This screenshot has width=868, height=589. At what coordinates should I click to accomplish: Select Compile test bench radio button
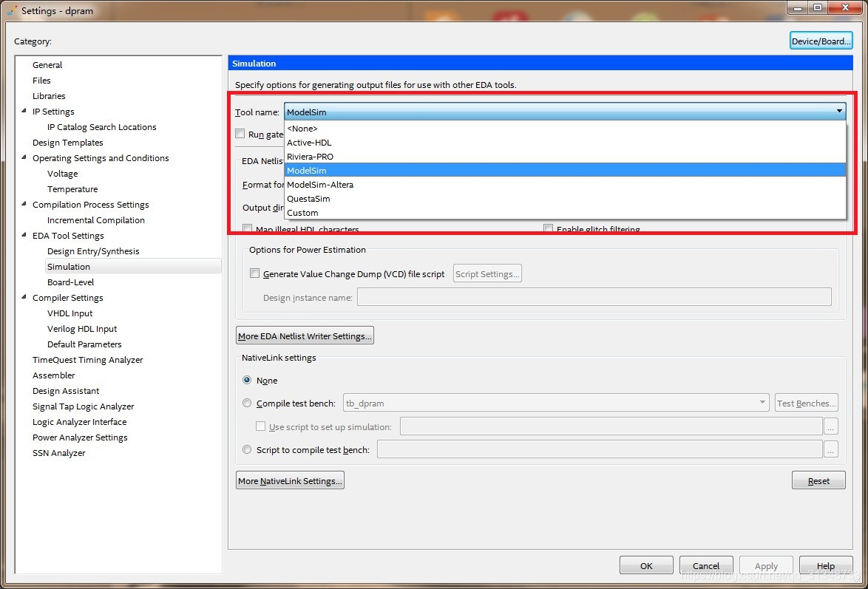pos(247,403)
